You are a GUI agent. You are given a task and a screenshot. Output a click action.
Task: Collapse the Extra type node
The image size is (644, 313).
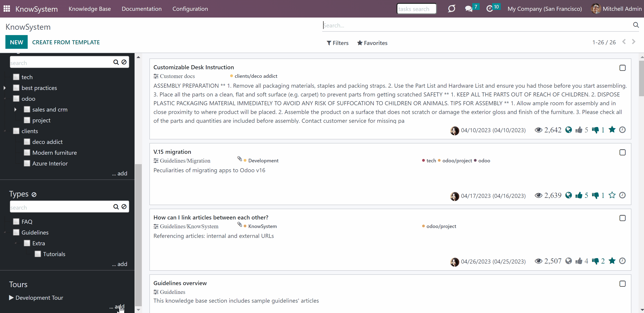[16, 243]
